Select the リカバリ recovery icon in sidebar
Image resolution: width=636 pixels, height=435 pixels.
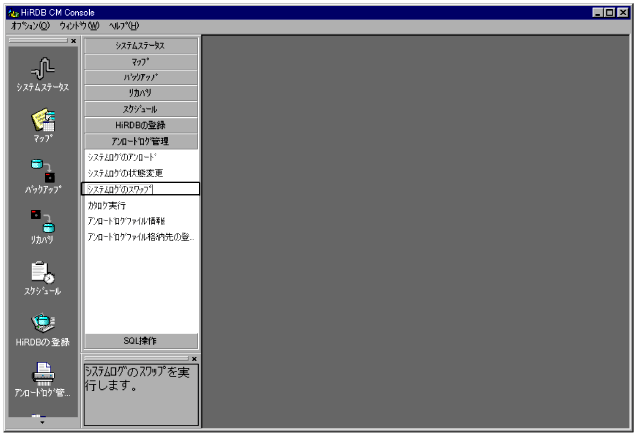click(43, 221)
